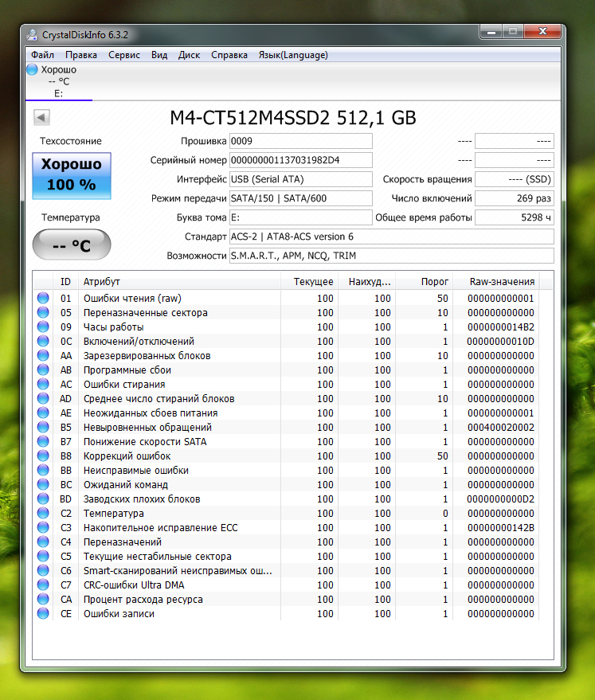Click the Возможности field S.M.A.R.T., APM, NCQ, TRIM

(391, 256)
